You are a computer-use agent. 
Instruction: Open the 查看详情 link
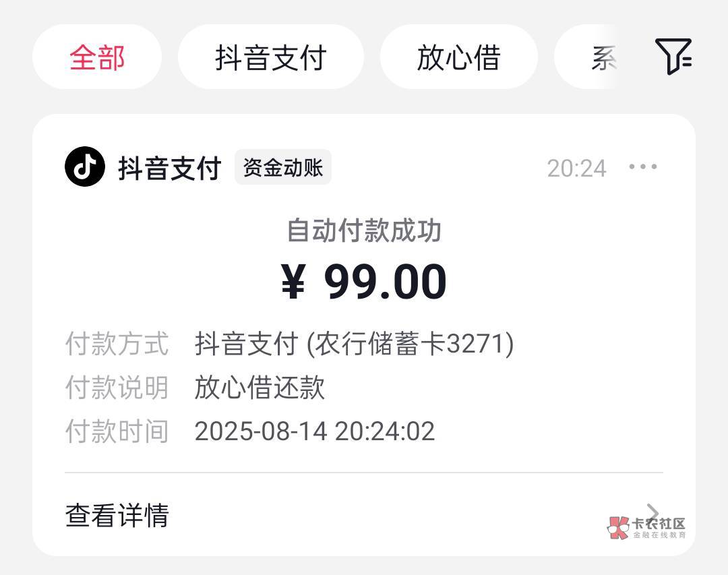(117, 515)
